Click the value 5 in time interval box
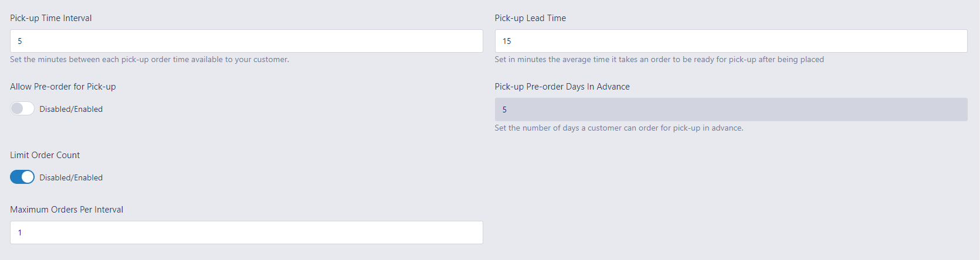This screenshot has height=260, width=980. coord(20,41)
